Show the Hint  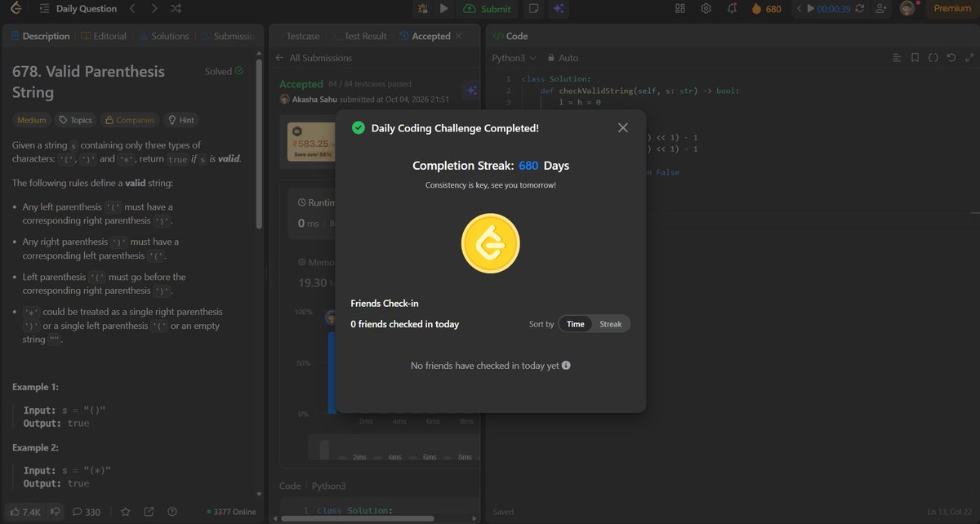click(181, 120)
